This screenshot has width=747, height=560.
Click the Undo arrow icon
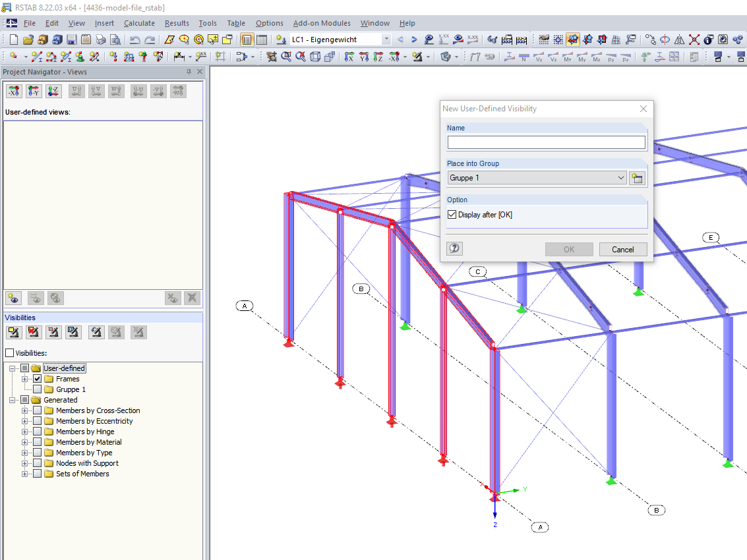tap(134, 40)
